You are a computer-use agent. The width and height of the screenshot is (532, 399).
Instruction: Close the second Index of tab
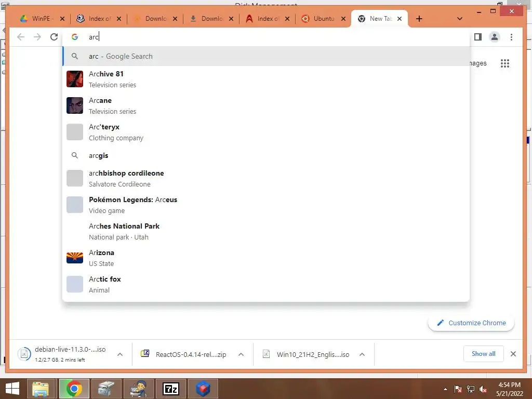coord(287,19)
